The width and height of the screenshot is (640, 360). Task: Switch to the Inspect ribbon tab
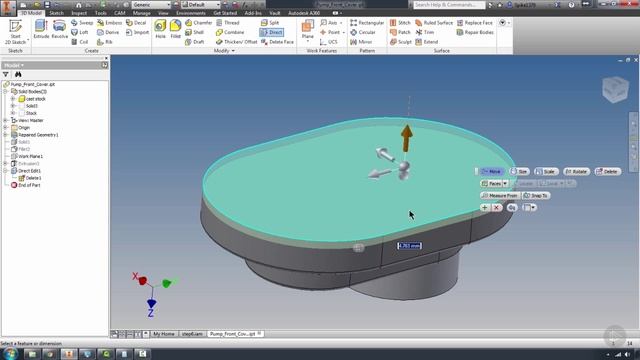(79, 13)
